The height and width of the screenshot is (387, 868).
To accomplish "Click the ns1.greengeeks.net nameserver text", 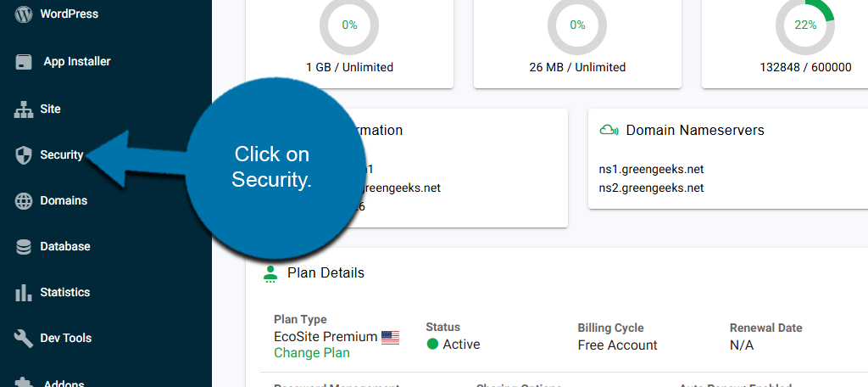I will tap(651, 169).
